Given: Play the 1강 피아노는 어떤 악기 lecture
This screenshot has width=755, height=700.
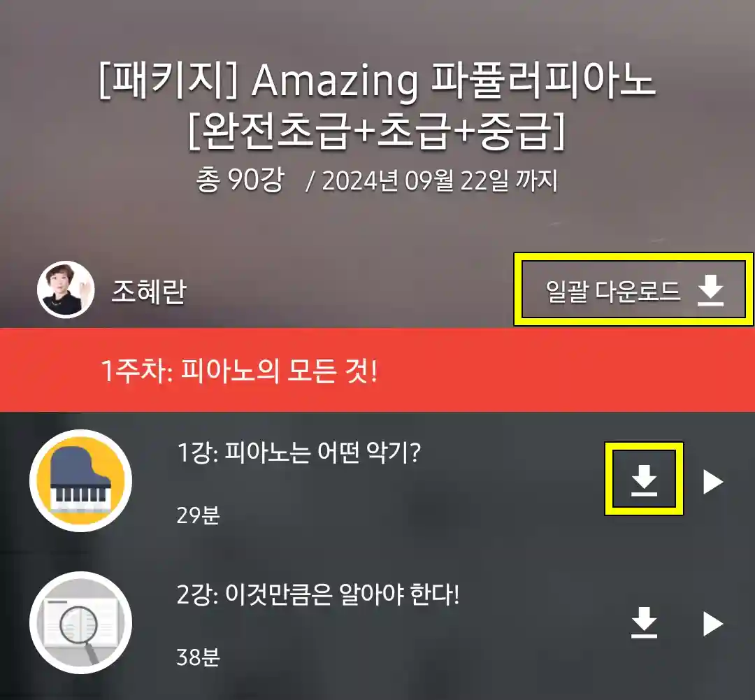Looking at the screenshot, I should click(x=713, y=481).
